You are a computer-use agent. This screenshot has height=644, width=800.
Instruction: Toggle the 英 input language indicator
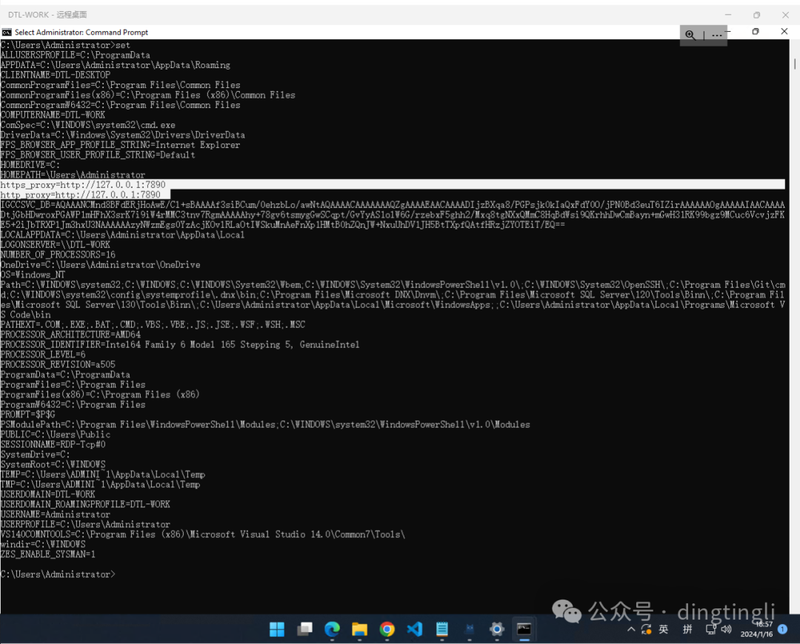click(663, 629)
